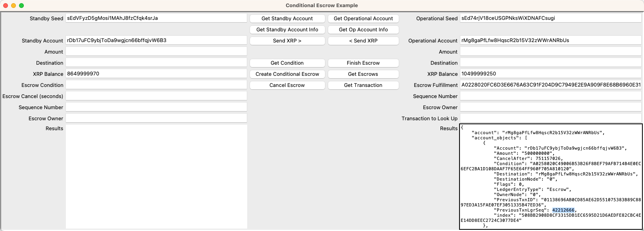Click < Send XRP to transfer from operational

[363, 40]
